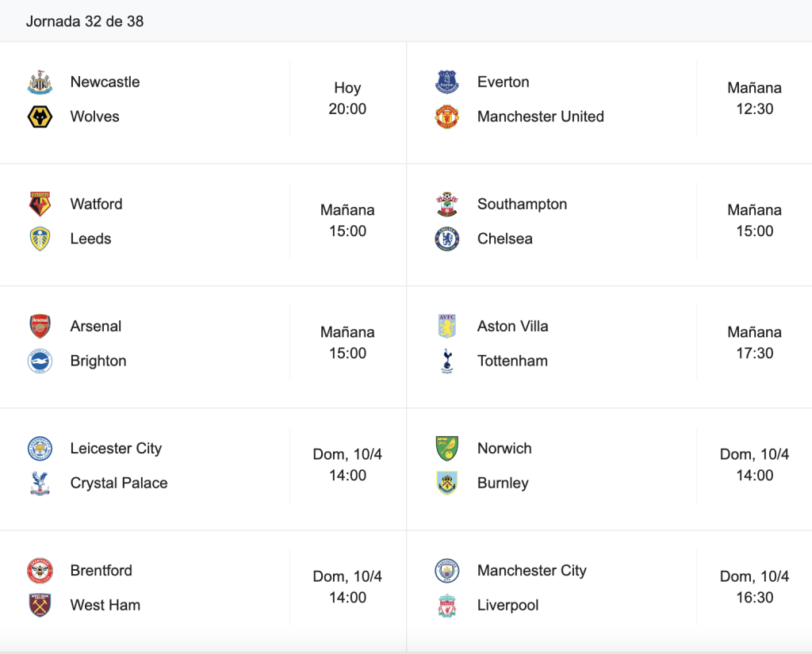Select the Arsenal team badge
812x654 pixels.
[x=40, y=327]
